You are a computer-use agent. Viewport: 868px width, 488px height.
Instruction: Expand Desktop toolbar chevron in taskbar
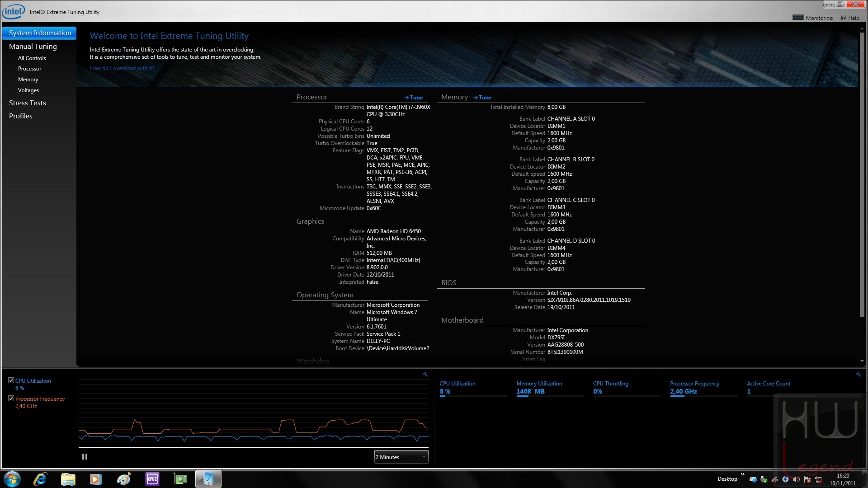tap(742, 474)
